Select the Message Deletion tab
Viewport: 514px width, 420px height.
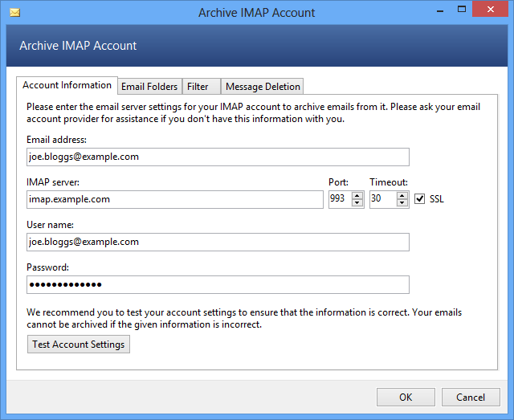pyautogui.click(x=263, y=87)
